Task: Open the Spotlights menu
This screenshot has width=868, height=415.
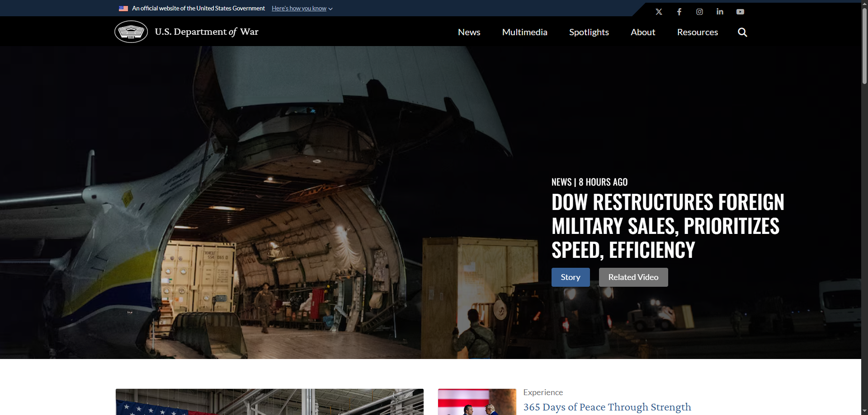Action: coord(589,32)
